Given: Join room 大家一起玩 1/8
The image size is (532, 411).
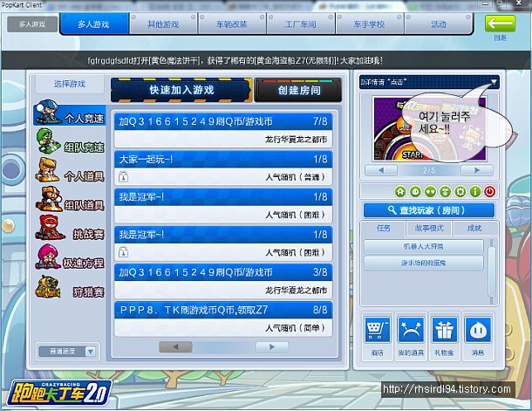Looking at the screenshot, I should [x=223, y=168].
